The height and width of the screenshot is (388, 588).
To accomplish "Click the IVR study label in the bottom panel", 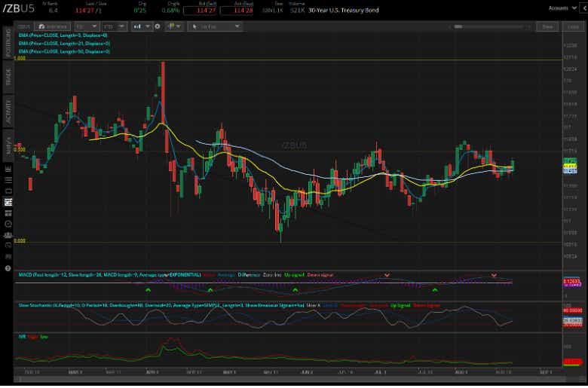I will pyautogui.click(x=22, y=337).
